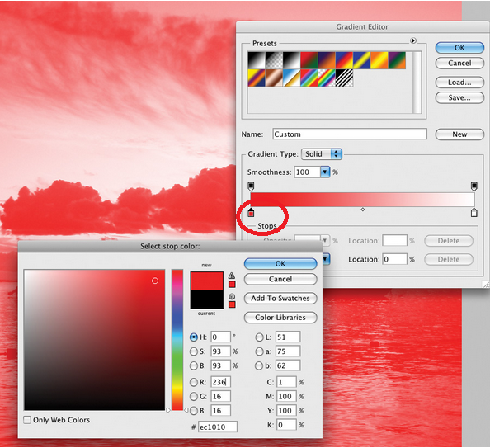The image size is (490, 448).
Task: Open Color Libraries
Action: [x=280, y=318]
